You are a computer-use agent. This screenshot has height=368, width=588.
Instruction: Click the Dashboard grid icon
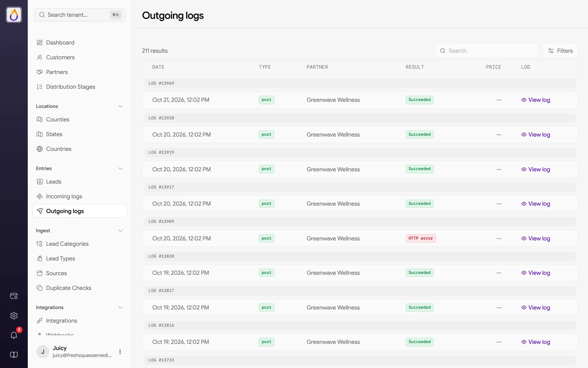point(40,43)
